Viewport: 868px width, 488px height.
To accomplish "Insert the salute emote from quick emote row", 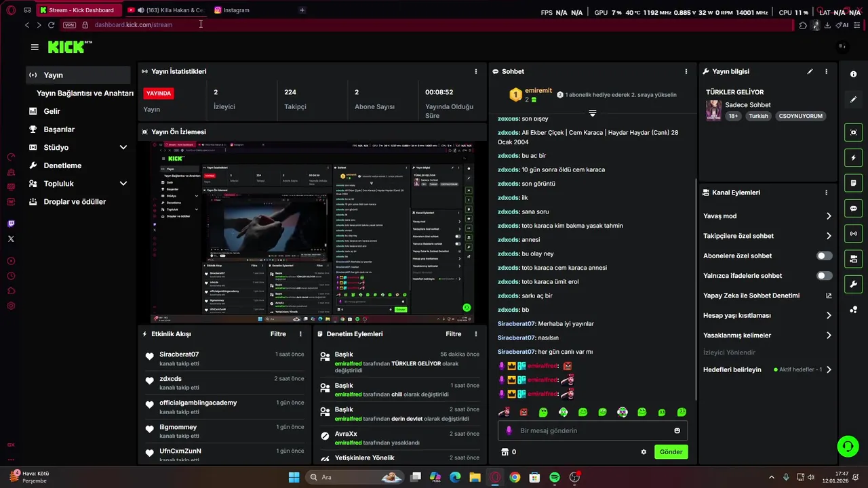I will coord(504,412).
